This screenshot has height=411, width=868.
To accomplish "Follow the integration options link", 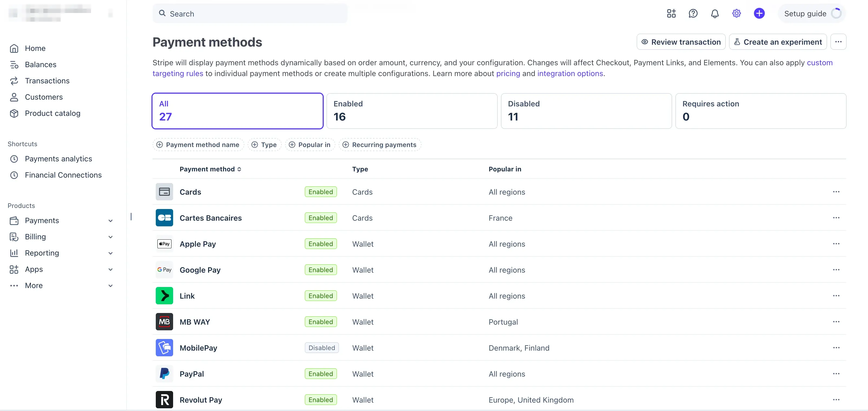I will tap(570, 73).
